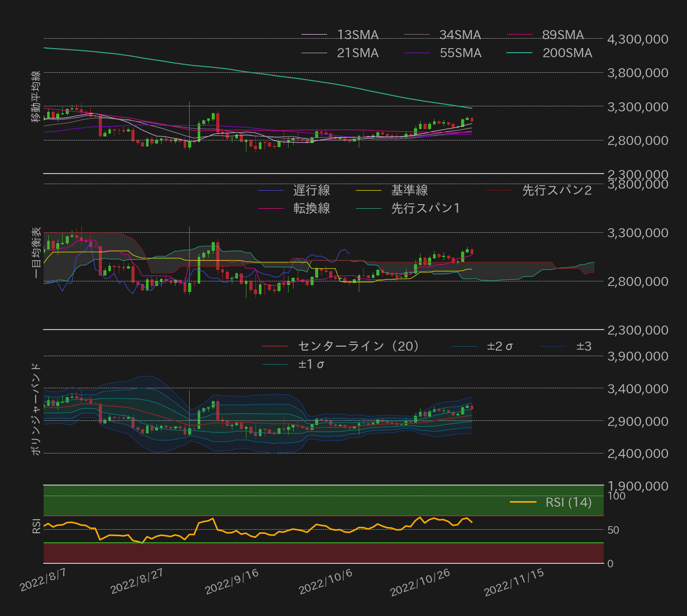The height and width of the screenshot is (616, 687).
Task: Click the 先行スパン1 legend text
Action: click(x=426, y=208)
